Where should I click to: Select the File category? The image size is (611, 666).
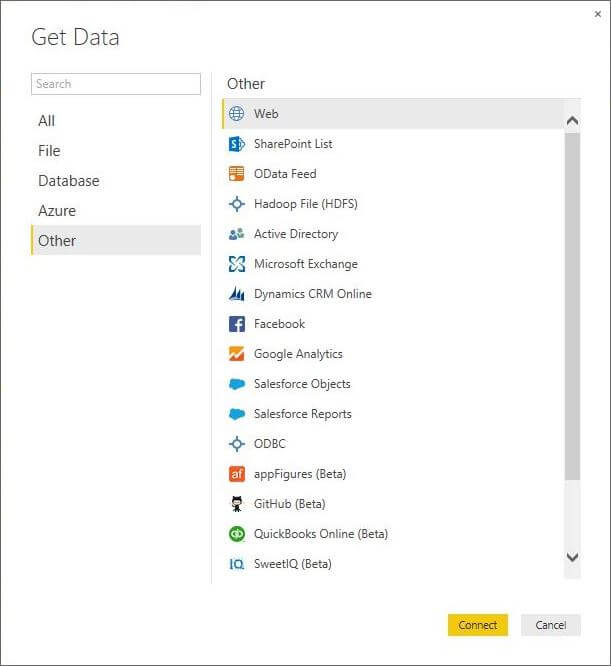[x=115, y=151]
